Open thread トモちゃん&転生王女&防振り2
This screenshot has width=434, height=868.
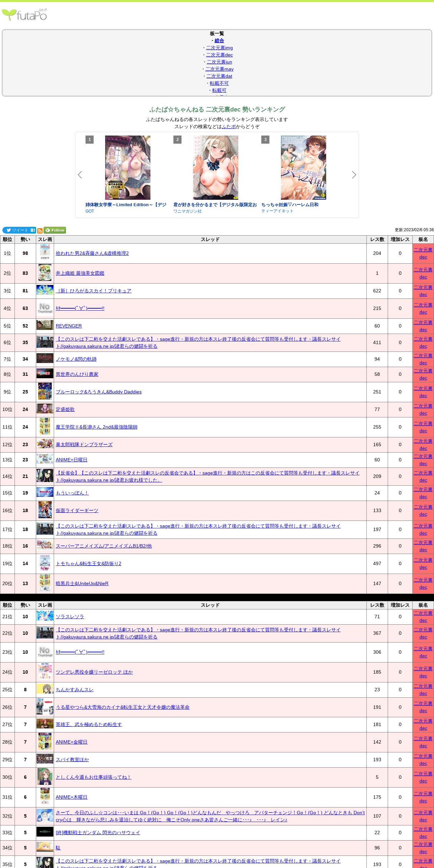89,563
